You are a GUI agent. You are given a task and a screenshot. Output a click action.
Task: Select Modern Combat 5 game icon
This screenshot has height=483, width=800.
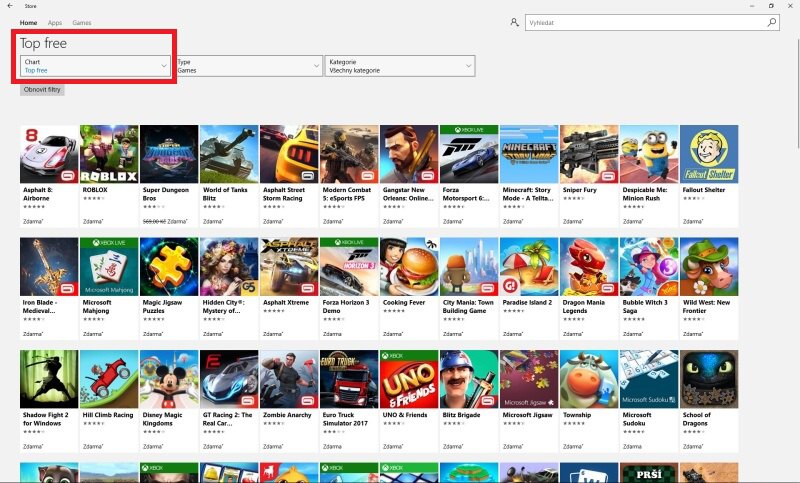(349, 154)
